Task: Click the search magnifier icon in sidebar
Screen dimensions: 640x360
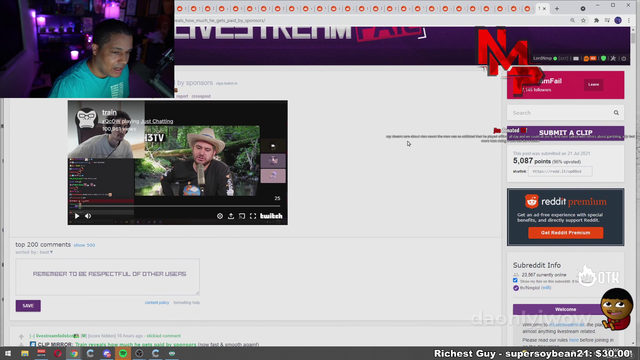Action: [x=616, y=113]
